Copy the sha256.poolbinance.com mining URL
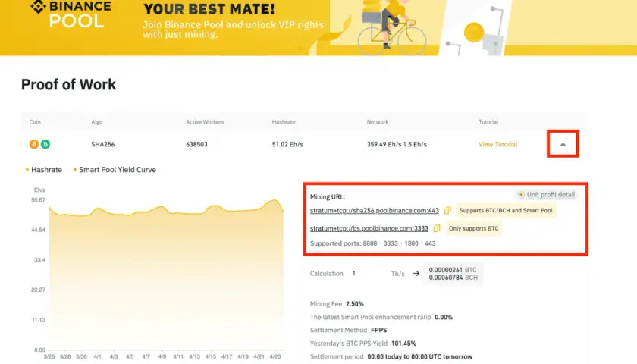 tap(447, 211)
